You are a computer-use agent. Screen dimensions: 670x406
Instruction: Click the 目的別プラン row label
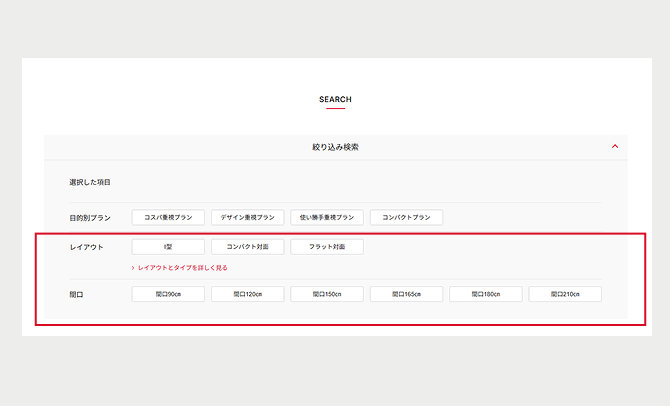[90, 218]
